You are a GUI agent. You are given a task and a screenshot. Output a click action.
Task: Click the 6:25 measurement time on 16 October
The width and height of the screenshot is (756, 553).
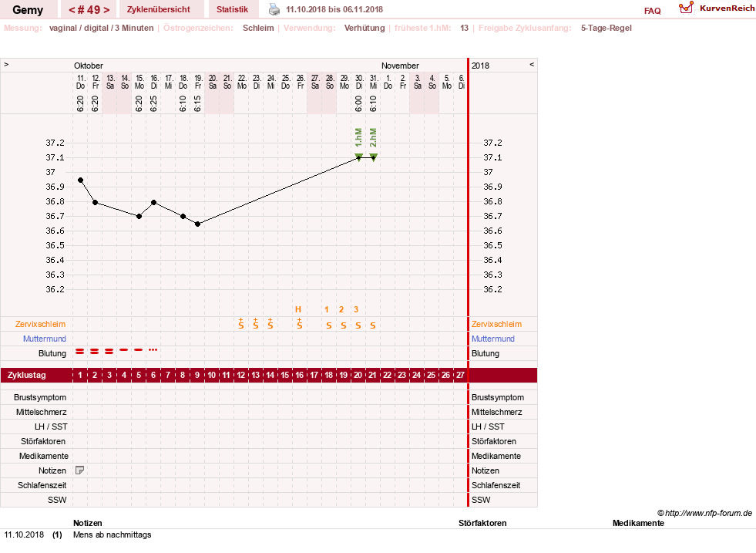(x=154, y=103)
